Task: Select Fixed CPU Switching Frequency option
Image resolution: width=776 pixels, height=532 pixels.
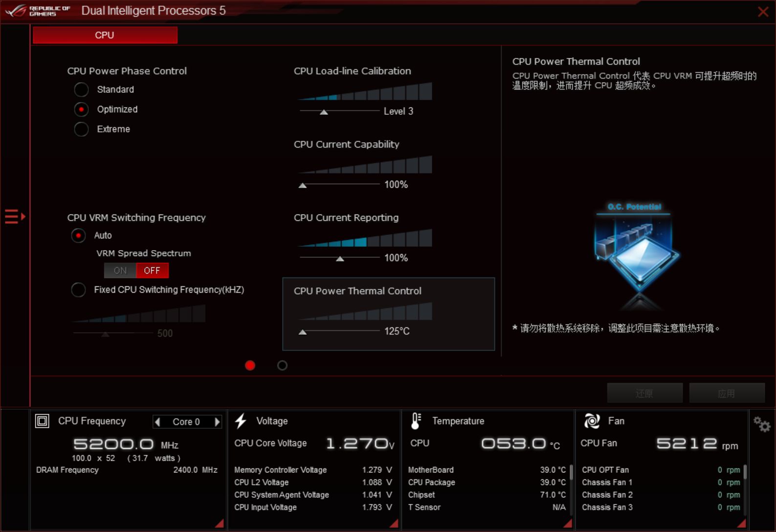Action: (x=78, y=290)
